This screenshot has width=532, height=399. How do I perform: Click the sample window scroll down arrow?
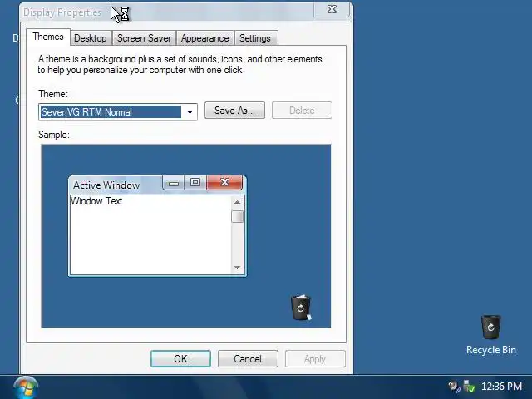pyautogui.click(x=237, y=268)
